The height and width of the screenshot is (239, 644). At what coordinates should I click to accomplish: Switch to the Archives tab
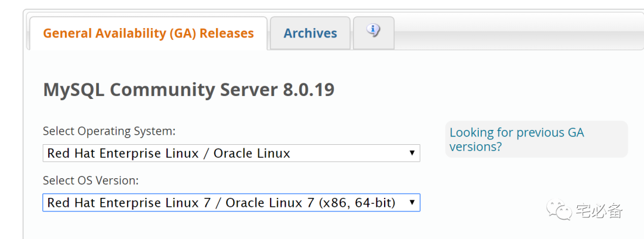(310, 33)
